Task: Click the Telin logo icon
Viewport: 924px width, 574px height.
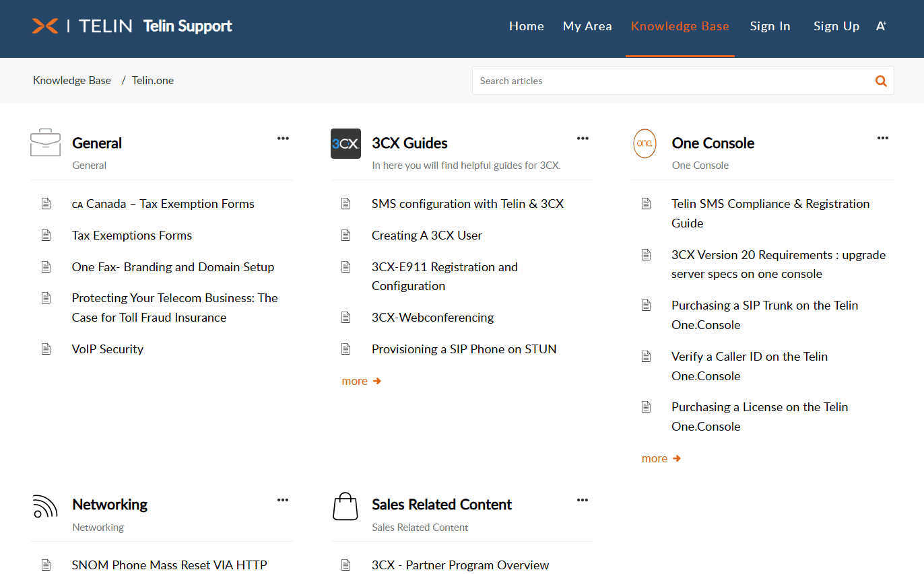Action: 45,26
